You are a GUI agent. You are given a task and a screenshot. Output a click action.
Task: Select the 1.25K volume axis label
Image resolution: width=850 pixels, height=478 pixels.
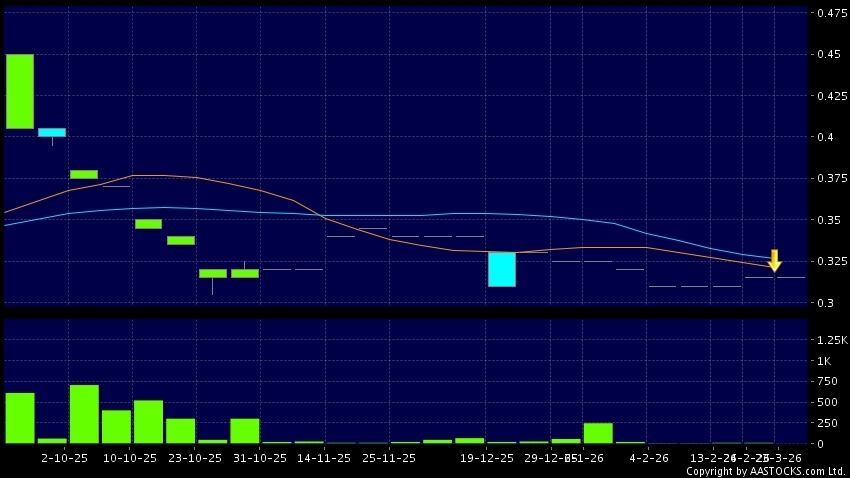(x=832, y=340)
